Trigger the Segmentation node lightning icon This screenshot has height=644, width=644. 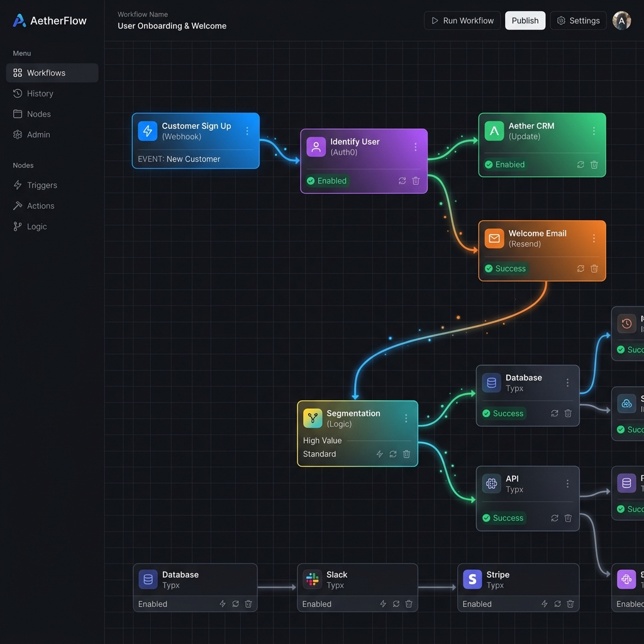point(379,454)
